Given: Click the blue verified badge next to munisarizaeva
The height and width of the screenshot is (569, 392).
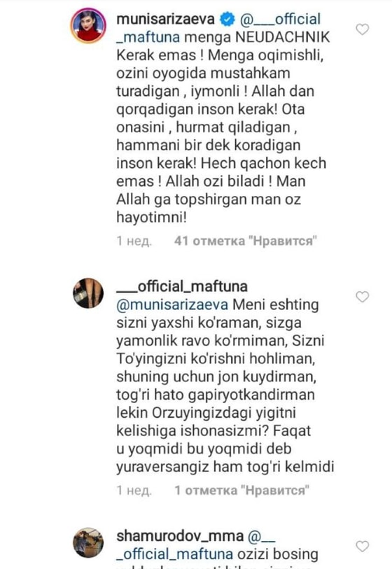Looking at the screenshot, I should click(x=228, y=19).
